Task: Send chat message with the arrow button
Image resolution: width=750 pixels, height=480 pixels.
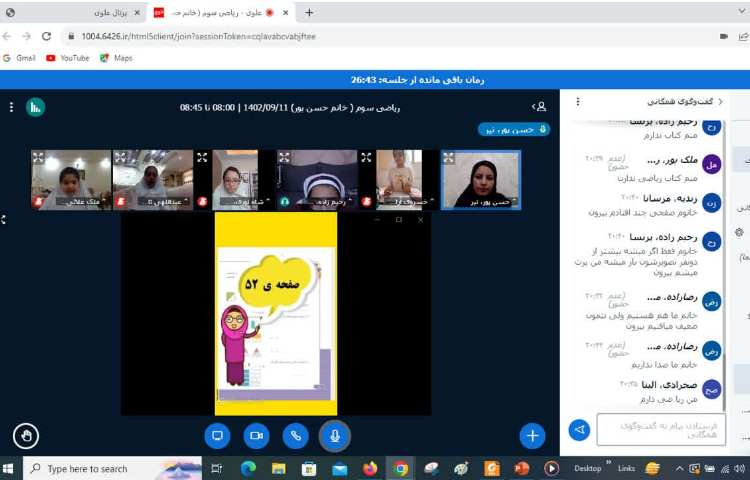Action: tap(579, 429)
